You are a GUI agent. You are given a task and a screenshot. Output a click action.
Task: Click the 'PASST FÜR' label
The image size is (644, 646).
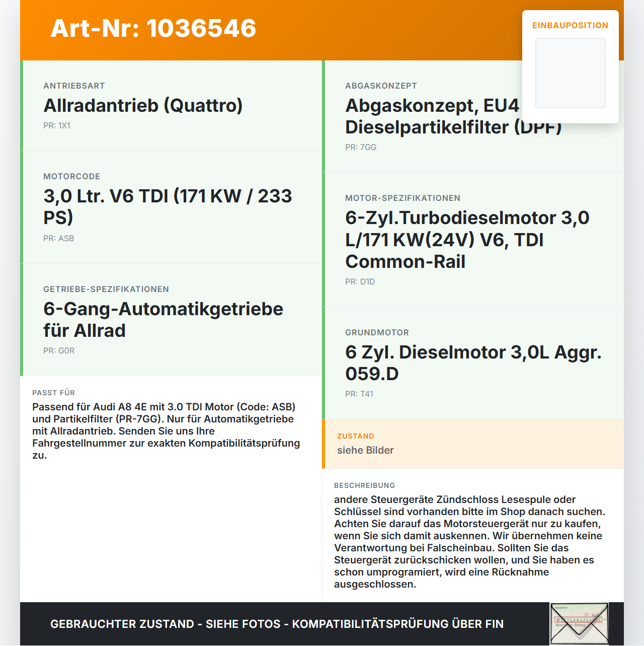pos(53,393)
